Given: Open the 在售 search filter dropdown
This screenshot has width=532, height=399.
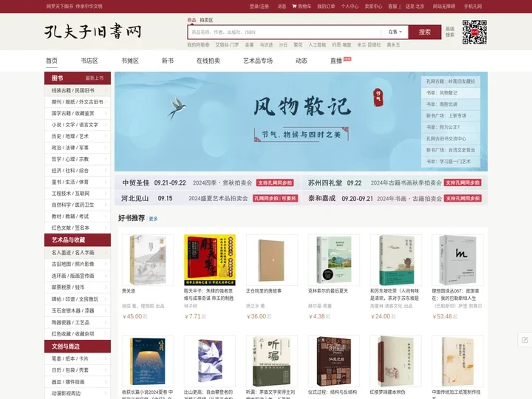Looking at the screenshot, I should (395, 32).
